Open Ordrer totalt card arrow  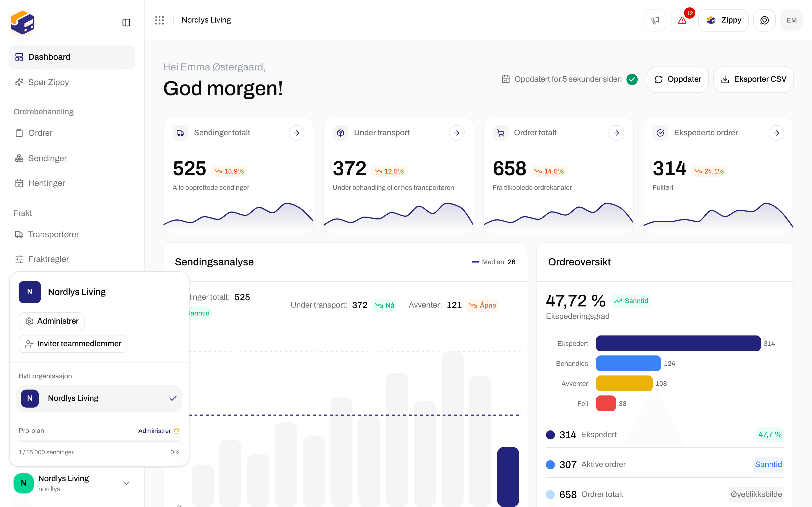616,133
